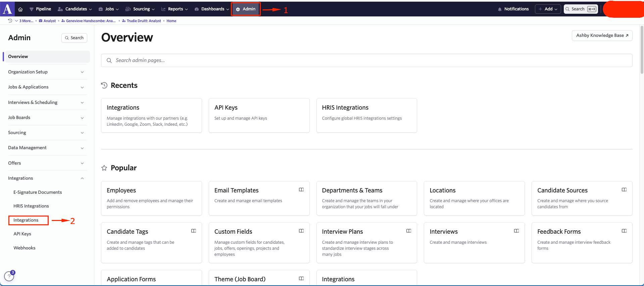Open Application Forms card

click(x=151, y=278)
